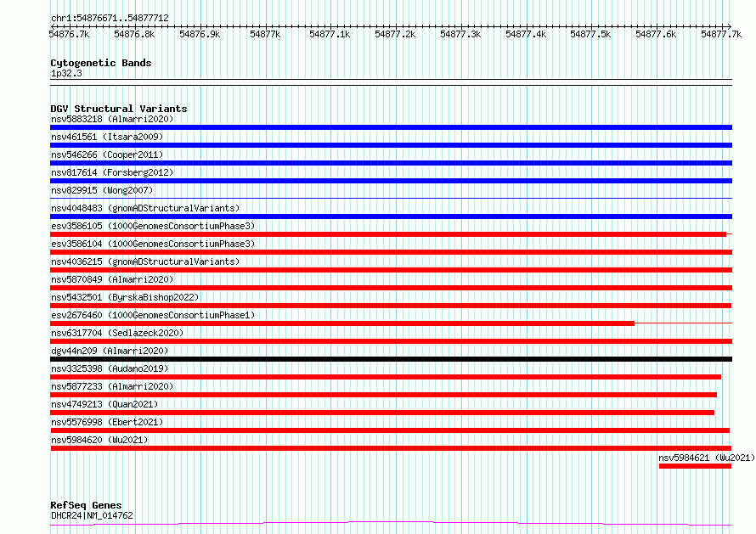Click the nsv817614 (Forsberg2012) label

tap(112, 172)
